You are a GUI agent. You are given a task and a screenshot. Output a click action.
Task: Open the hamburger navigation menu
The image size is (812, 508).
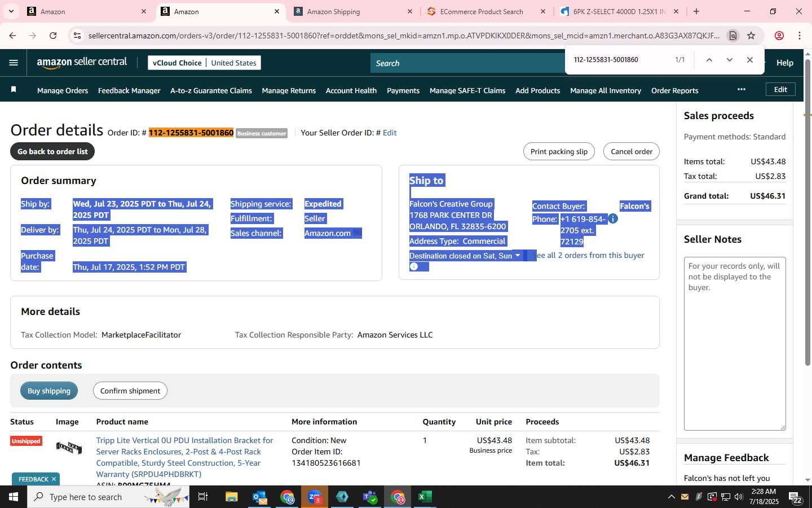[x=14, y=63]
